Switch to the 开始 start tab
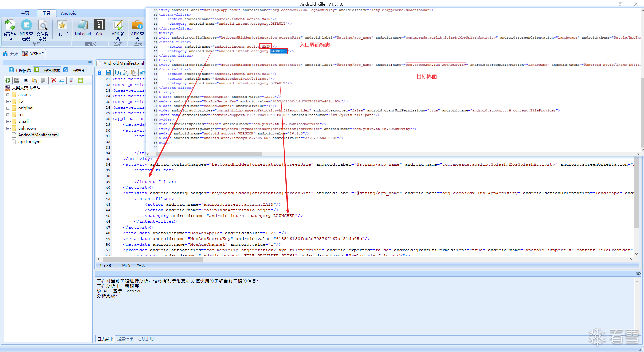Image resolution: width=644 pixels, height=352 pixels. pyautogui.click(x=11, y=54)
